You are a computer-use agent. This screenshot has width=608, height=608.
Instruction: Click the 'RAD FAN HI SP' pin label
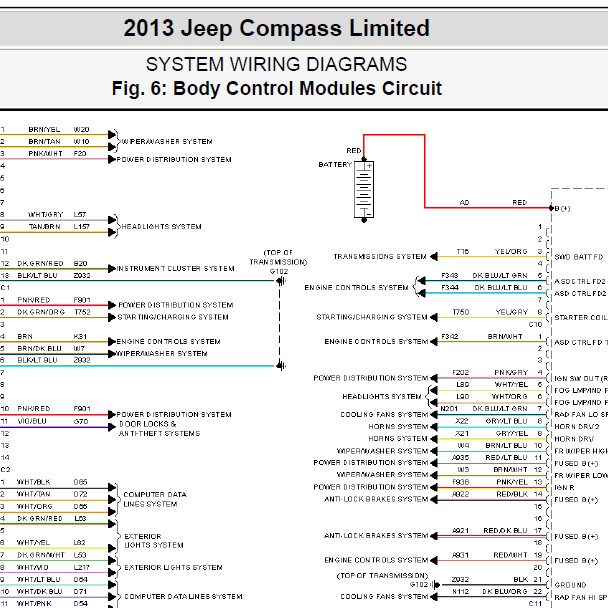(581, 597)
